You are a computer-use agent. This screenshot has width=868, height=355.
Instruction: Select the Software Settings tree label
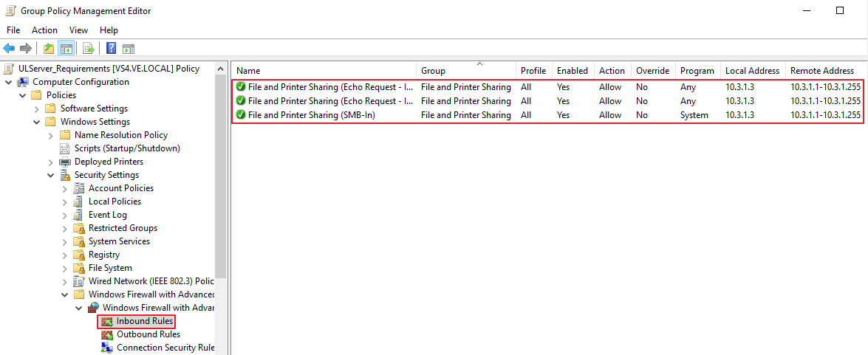94,108
